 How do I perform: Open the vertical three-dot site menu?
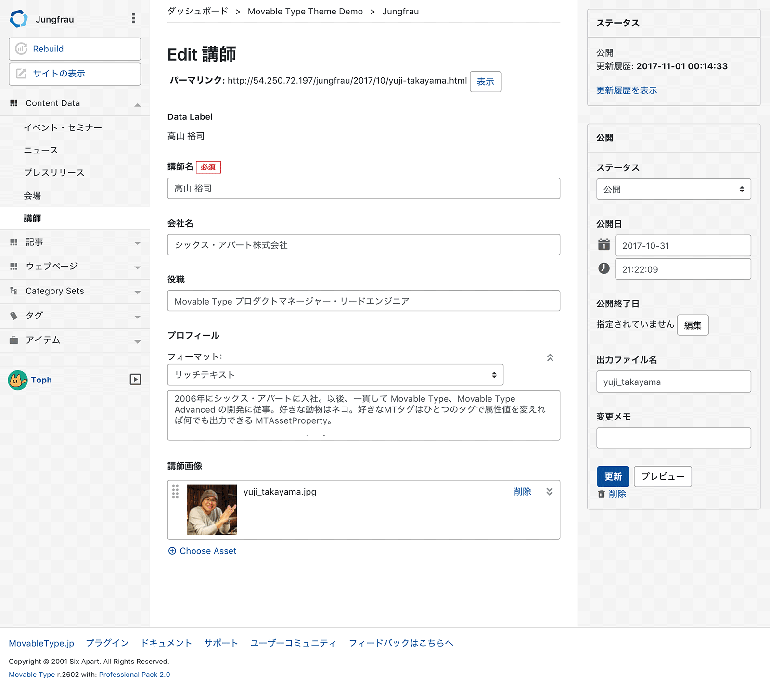tap(133, 18)
